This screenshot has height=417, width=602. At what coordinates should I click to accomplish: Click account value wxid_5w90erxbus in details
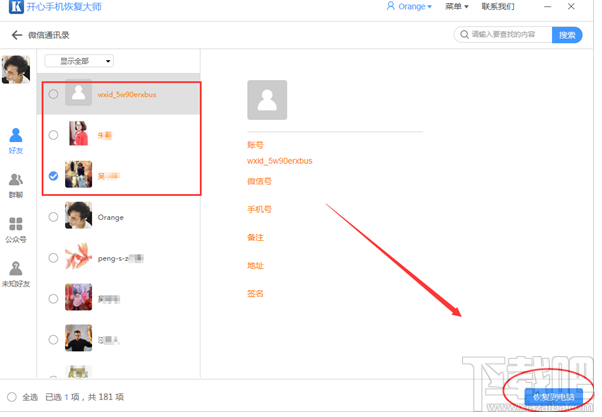[280, 161]
